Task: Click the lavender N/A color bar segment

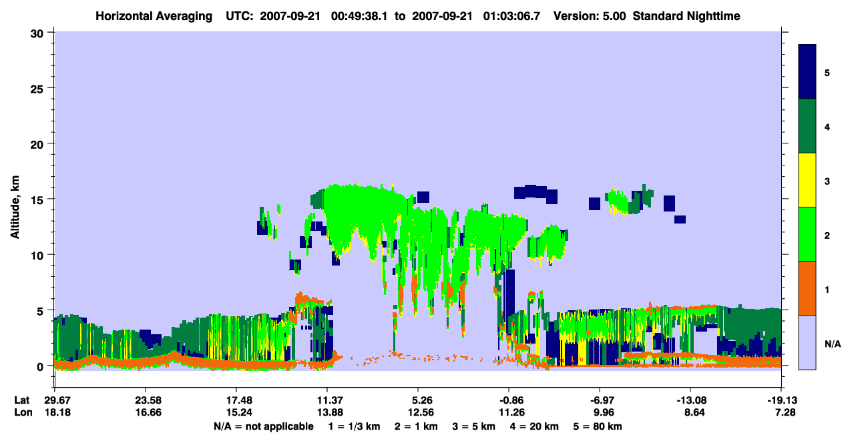Action: click(x=807, y=342)
